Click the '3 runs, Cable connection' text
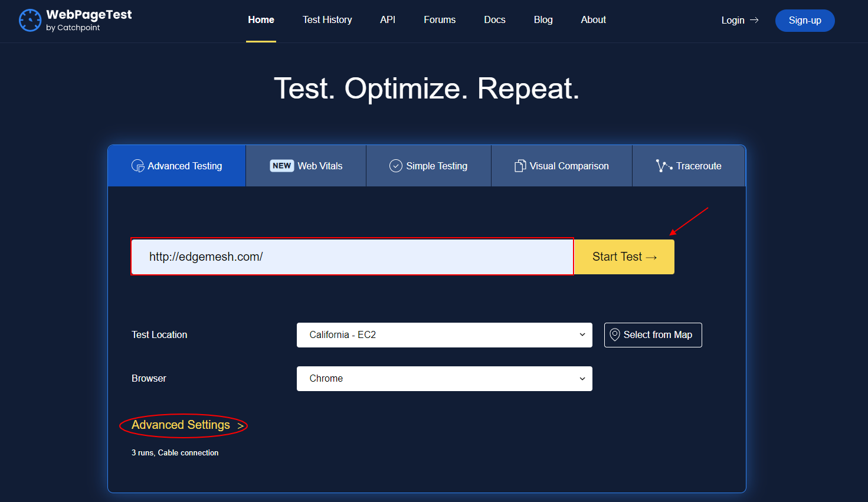Image resolution: width=868 pixels, height=502 pixels. 175,452
